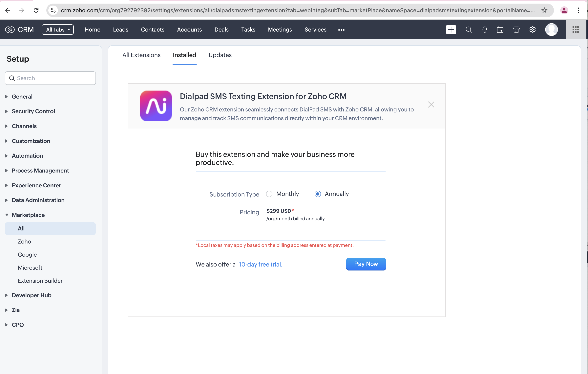Select Google under Marketplace
This screenshot has width=588, height=374.
(x=27, y=255)
